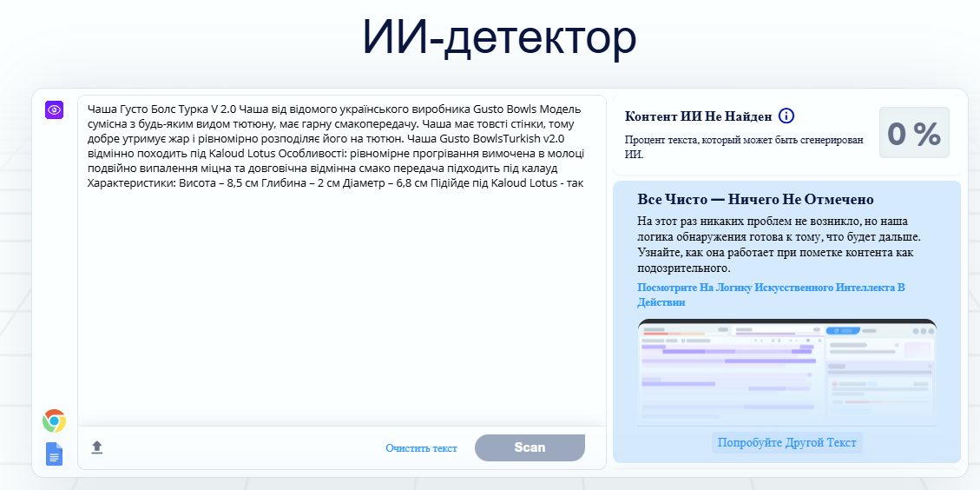
Task: Click the ИИ-детектор heading
Action: 499,38
